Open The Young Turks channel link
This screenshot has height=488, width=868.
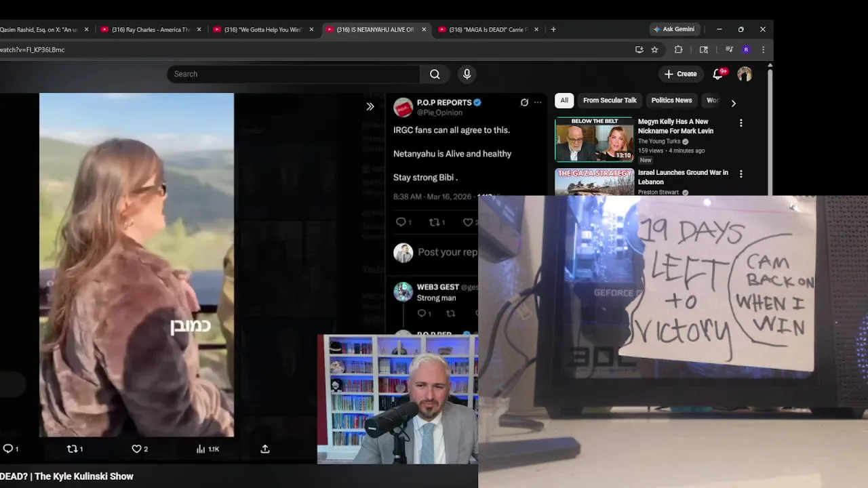659,141
